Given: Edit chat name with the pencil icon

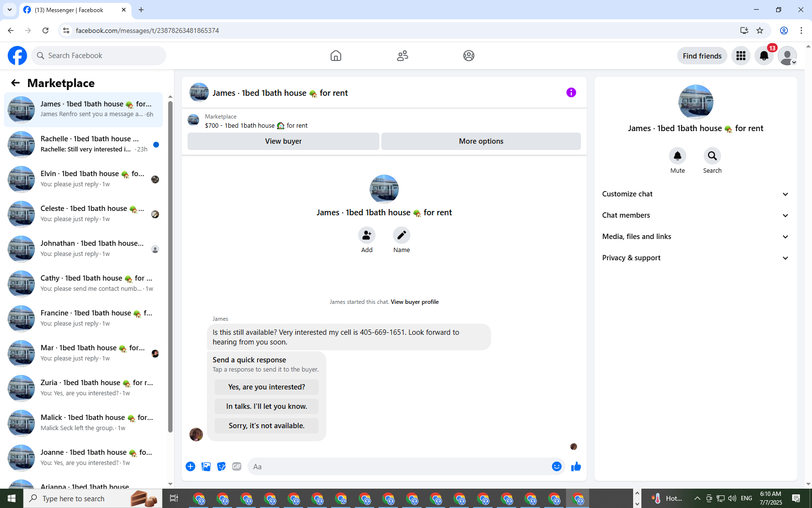Looking at the screenshot, I should [x=402, y=235].
